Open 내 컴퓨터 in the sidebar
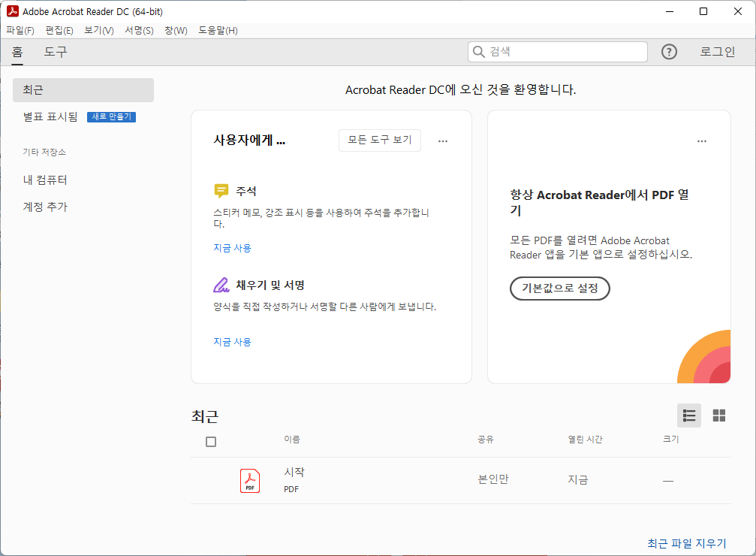The image size is (756, 556). pyautogui.click(x=45, y=180)
